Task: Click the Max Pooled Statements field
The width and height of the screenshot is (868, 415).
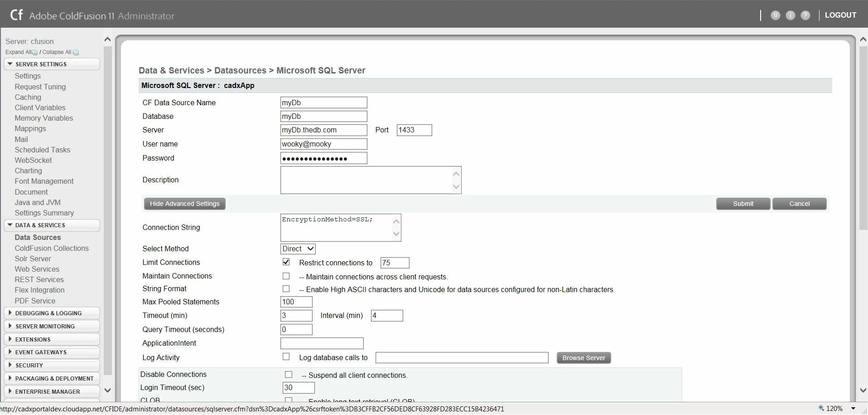Action: tap(297, 302)
